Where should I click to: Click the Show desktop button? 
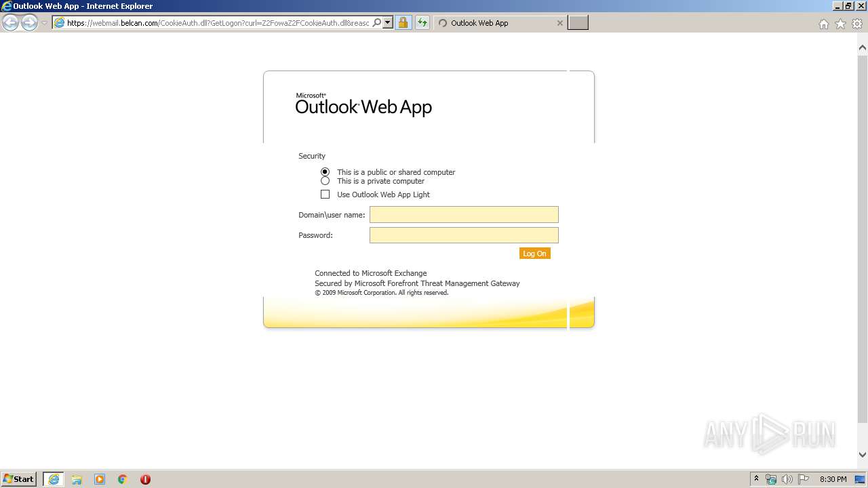pos(861,479)
